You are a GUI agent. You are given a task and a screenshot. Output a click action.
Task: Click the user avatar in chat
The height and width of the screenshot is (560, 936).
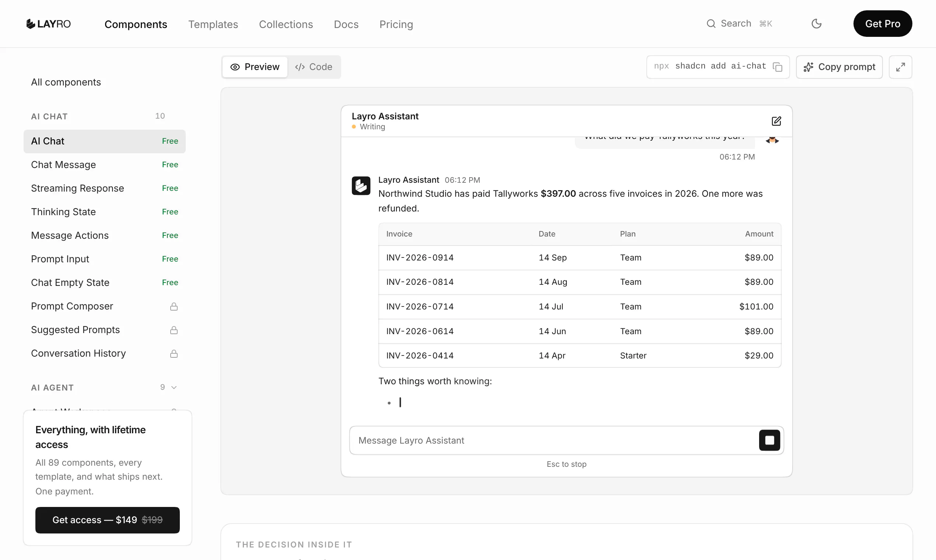tap(772, 140)
